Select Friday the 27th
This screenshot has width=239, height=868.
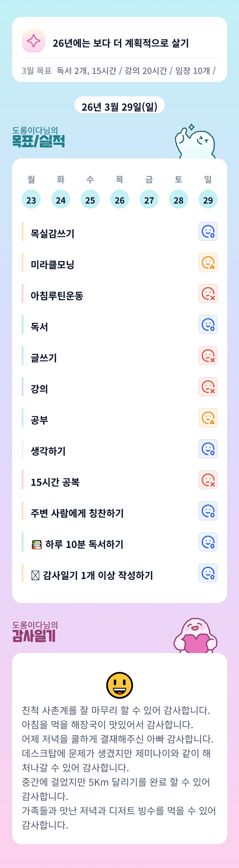(x=149, y=199)
